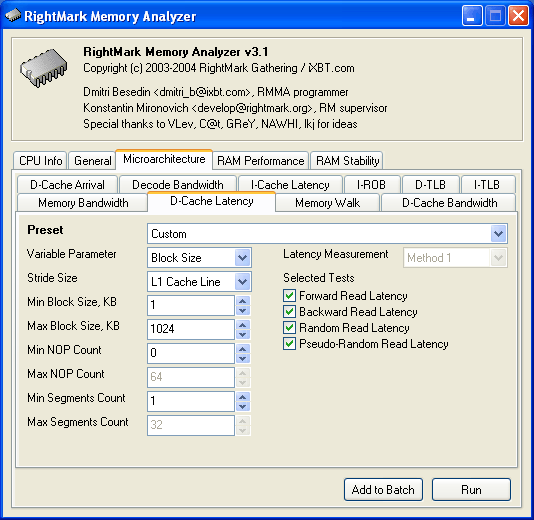Select the I-Cache Latency sub-tab
534x520 pixels.
click(x=290, y=185)
